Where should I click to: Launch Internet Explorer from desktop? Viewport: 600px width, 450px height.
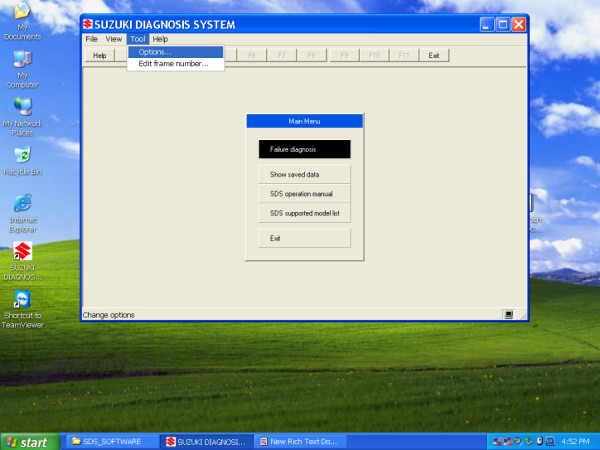(21, 203)
